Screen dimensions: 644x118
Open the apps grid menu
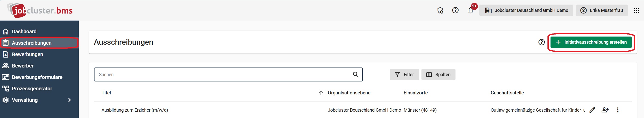click(636, 10)
